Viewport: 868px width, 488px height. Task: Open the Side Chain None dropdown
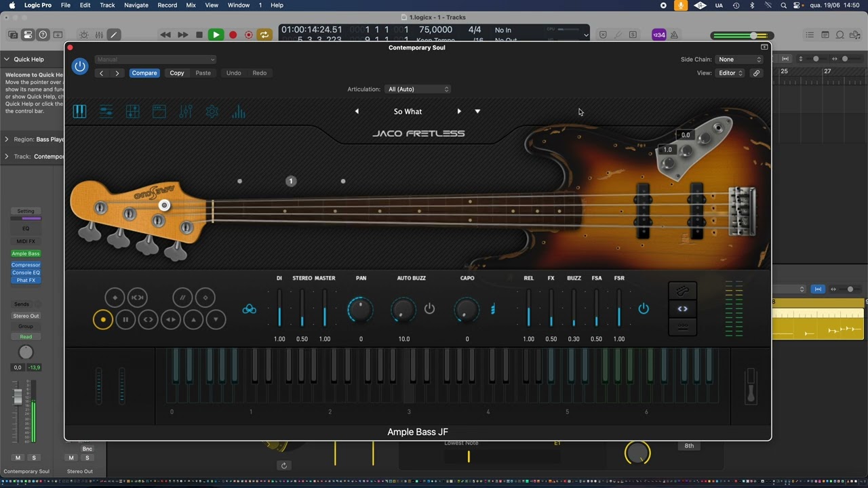(740, 60)
